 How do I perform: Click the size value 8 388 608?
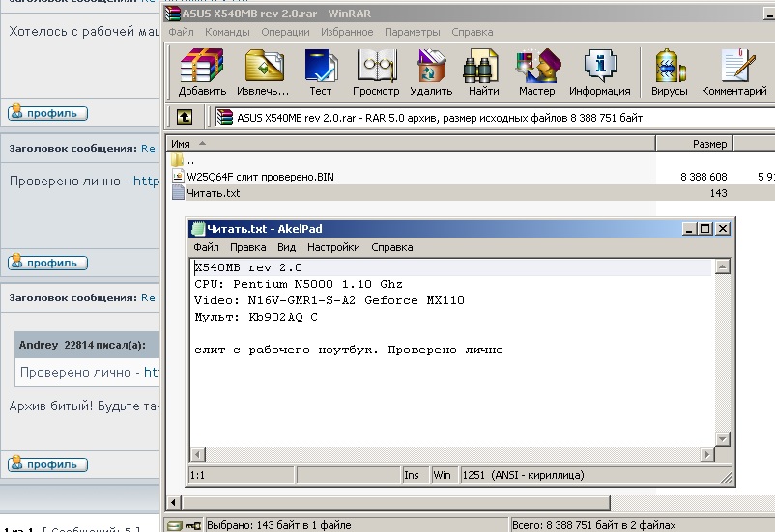703,177
